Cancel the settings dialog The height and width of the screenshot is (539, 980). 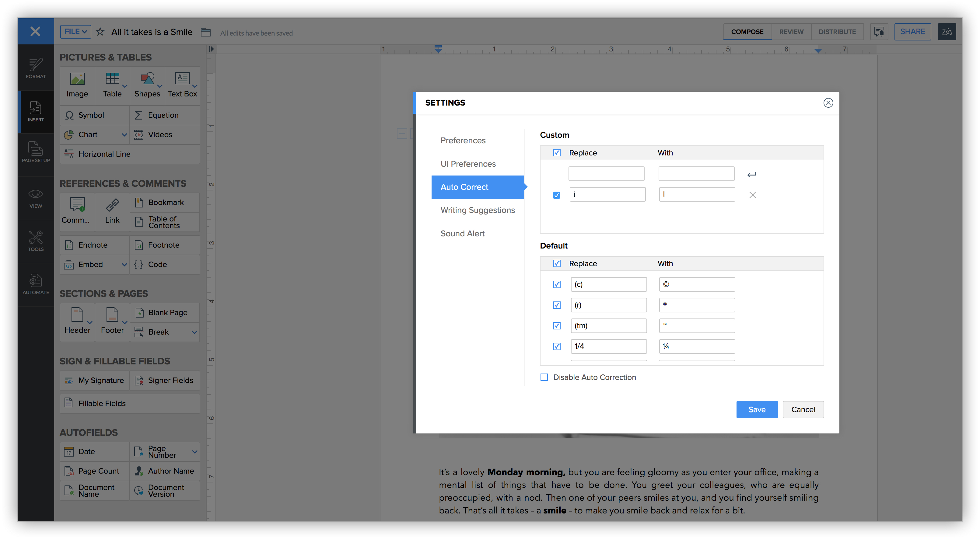[803, 409]
